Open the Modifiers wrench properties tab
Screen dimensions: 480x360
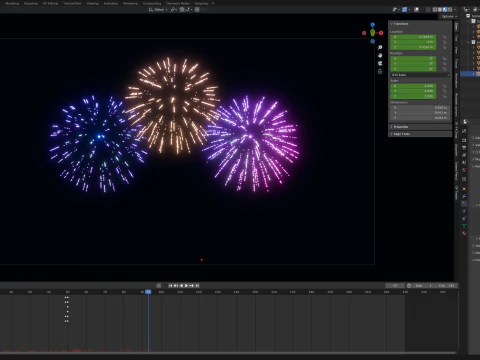click(464, 196)
